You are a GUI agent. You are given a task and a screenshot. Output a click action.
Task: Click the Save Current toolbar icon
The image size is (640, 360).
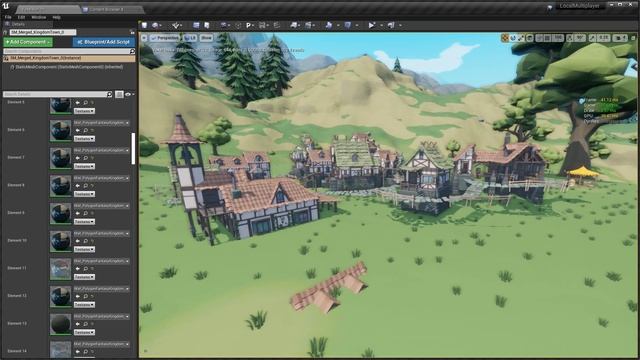(x=144, y=25)
